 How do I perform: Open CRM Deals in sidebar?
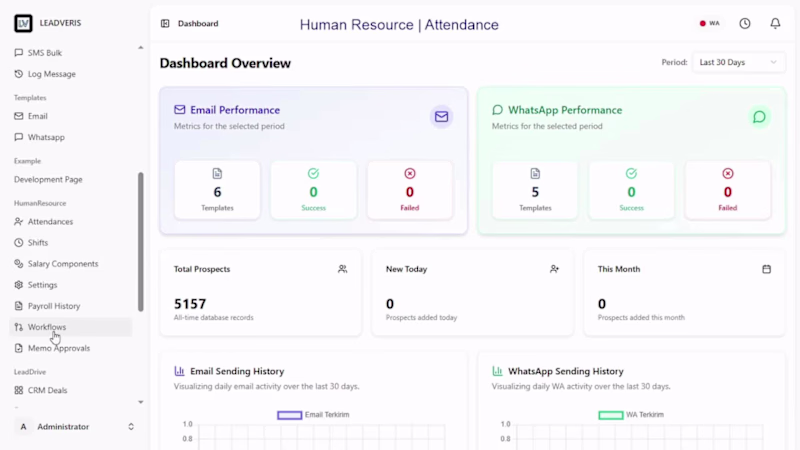[71, 390]
